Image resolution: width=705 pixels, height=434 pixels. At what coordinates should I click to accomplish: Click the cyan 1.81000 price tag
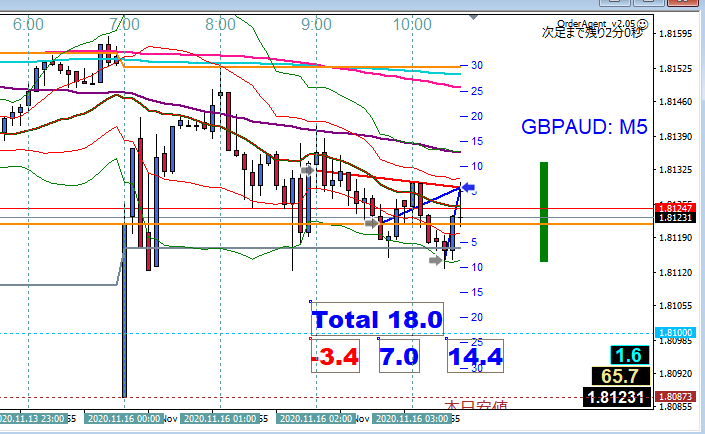point(676,332)
